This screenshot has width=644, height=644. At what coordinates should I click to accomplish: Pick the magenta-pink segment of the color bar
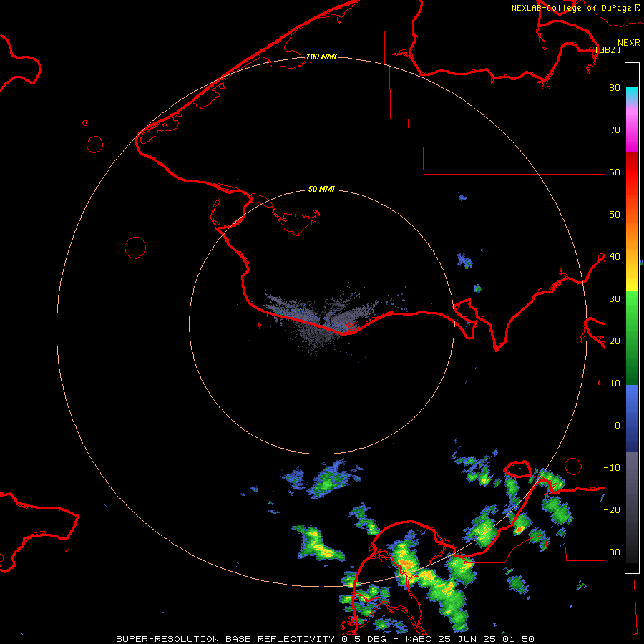[x=632, y=128]
